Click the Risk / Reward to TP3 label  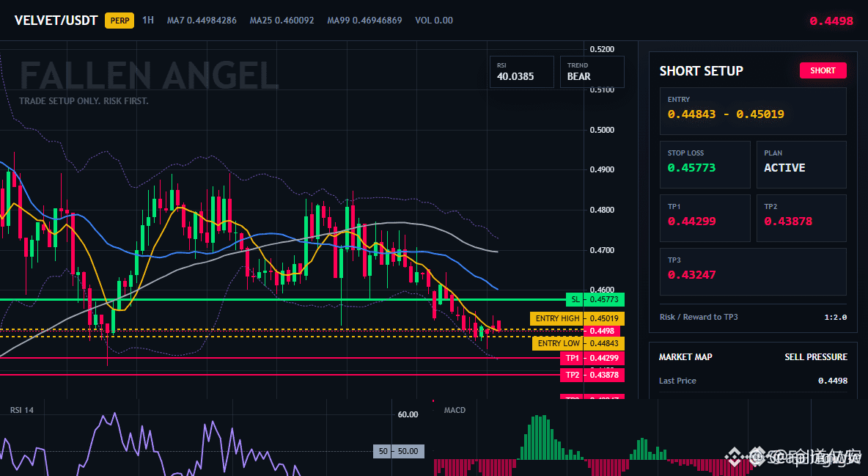699,317
